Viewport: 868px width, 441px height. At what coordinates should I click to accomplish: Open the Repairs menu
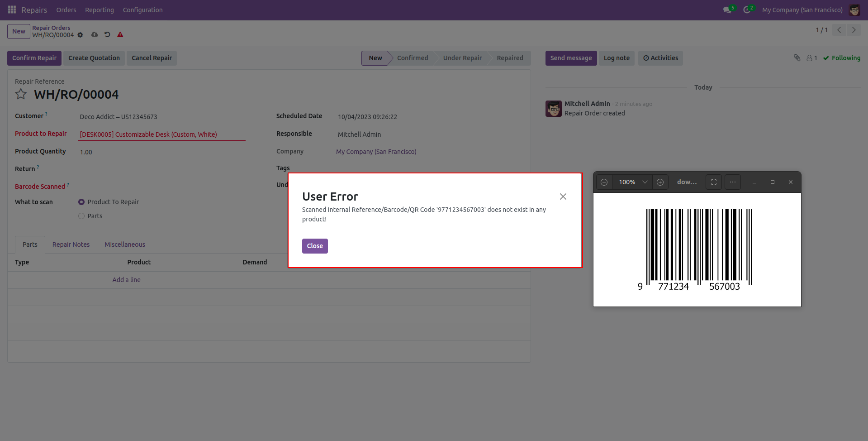(34, 10)
